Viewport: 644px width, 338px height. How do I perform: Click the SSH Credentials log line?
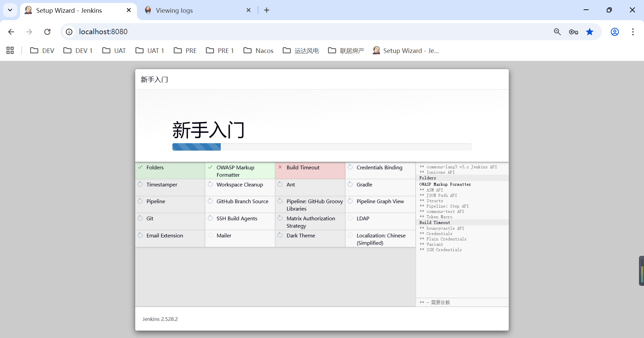pyautogui.click(x=441, y=250)
